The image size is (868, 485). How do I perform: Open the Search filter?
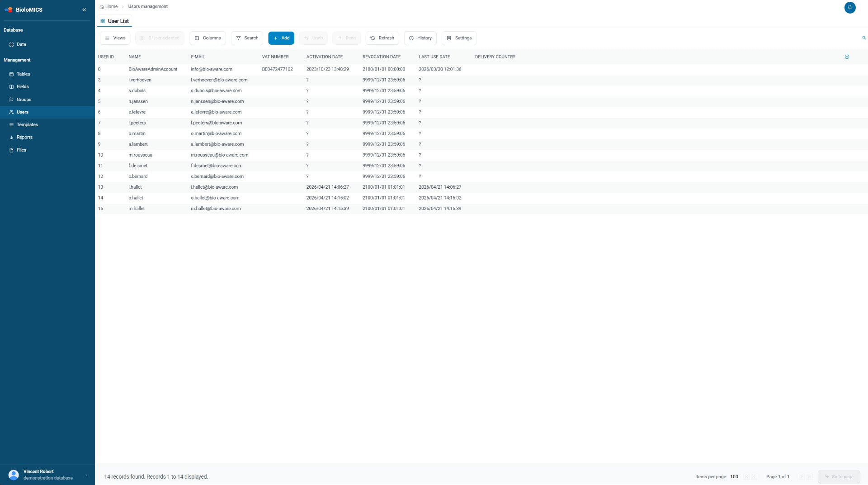point(247,38)
